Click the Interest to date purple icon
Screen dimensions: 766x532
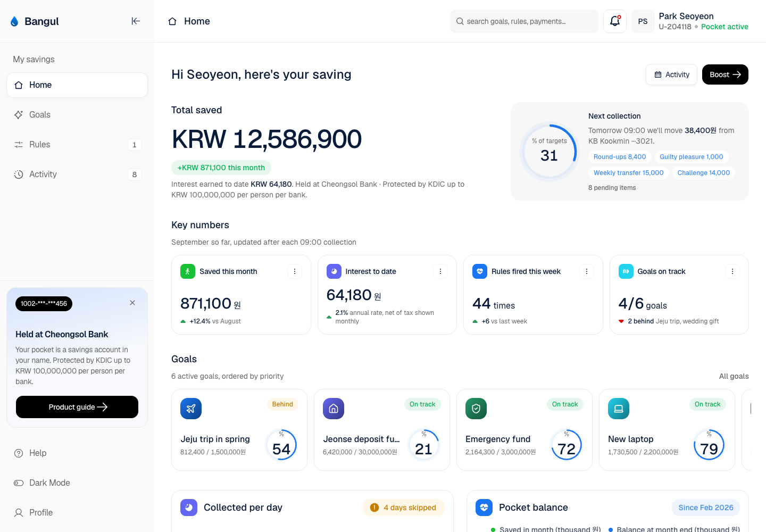[x=334, y=271]
